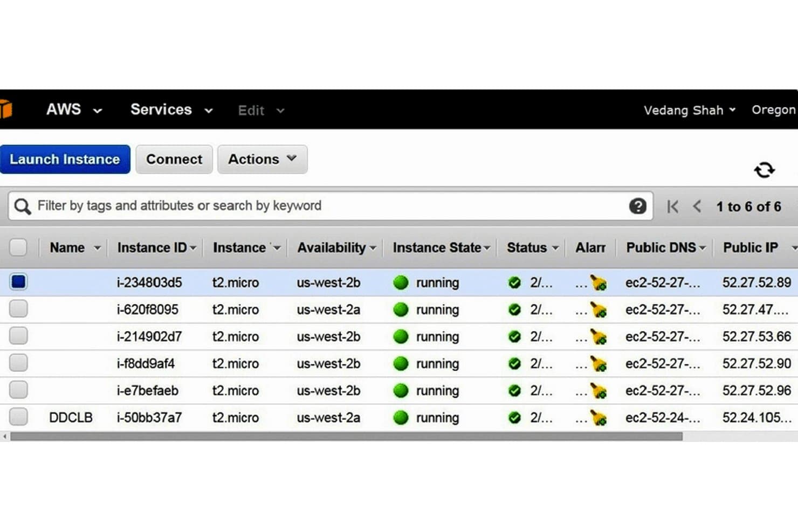Screen dimensions: 798x532
Task: Click alarm icon for instance i-f8dd9af4
Action: [x=598, y=363]
